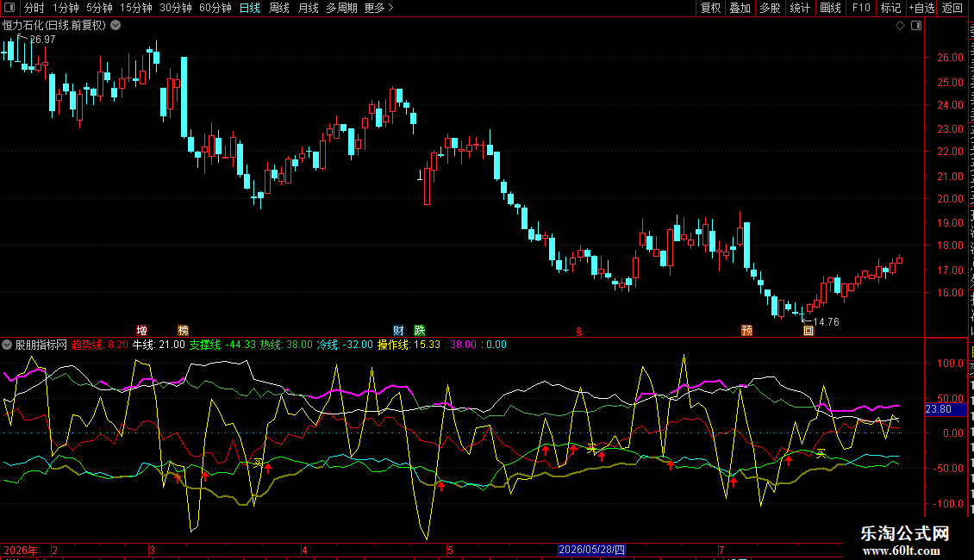
Task: Click the green 跌 event marker icon
Action: point(420,330)
